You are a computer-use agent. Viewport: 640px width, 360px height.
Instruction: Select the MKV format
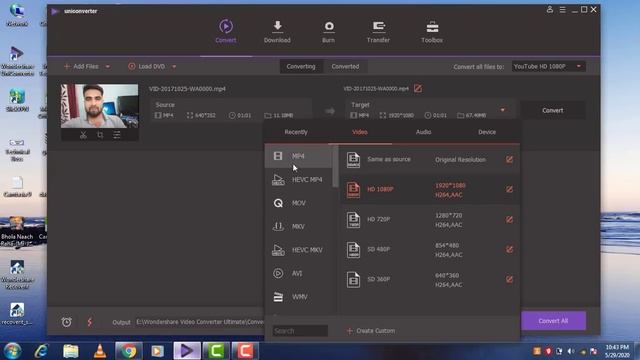[x=299, y=227]
